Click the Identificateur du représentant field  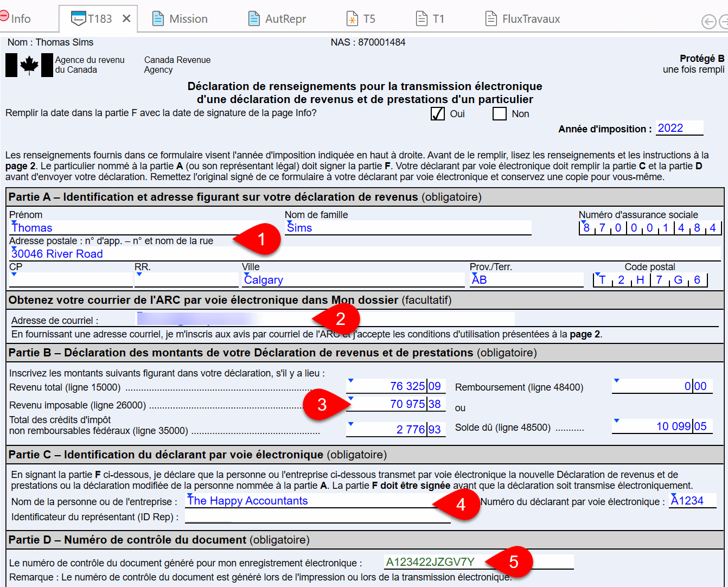pyautogui.click(x=318, y=516)
